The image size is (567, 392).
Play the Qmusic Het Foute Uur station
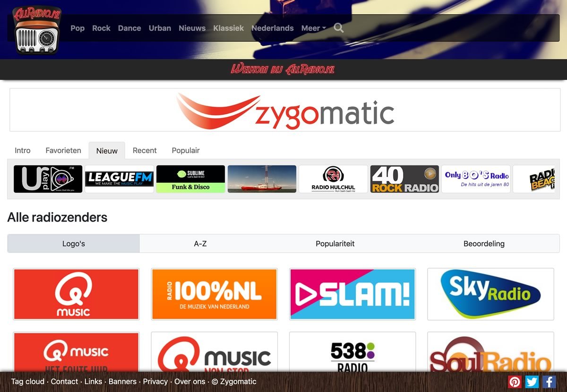tap(76, 352)
